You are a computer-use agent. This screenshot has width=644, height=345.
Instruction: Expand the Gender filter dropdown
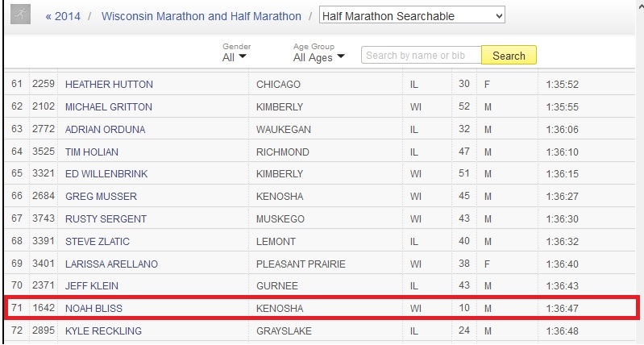pos(235,56)
